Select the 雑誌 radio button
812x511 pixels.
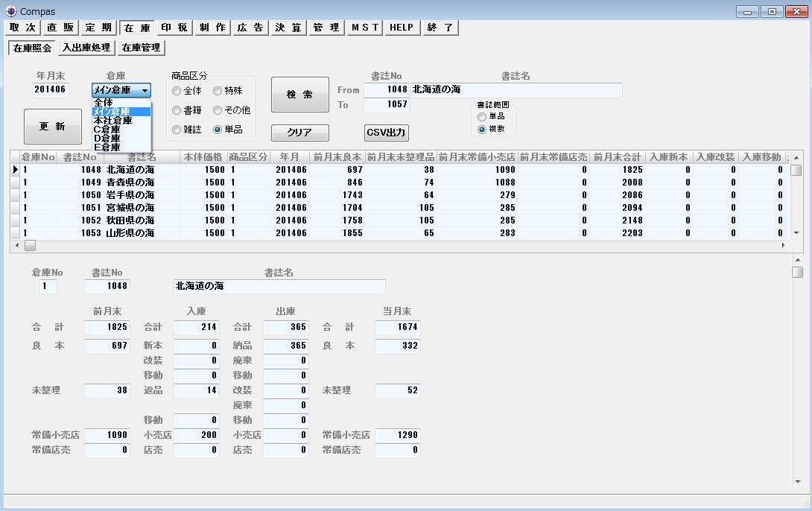(177, 130)
